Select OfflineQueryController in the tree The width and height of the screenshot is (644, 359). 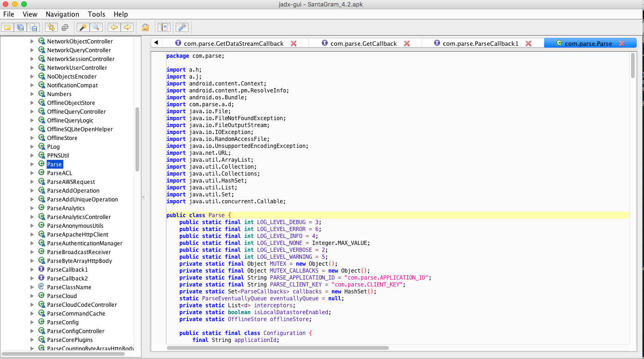coord(76,111)
